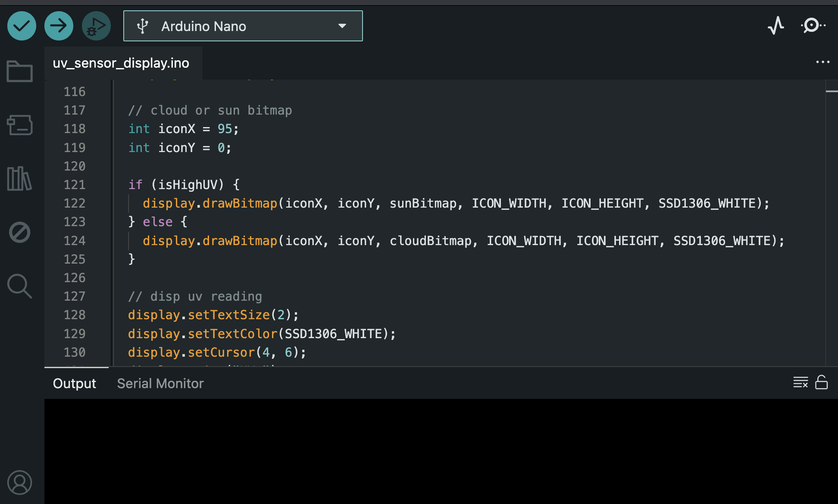Click line number 130 in the gutter
Screen dimensions: 838x504
coord(75,352)
